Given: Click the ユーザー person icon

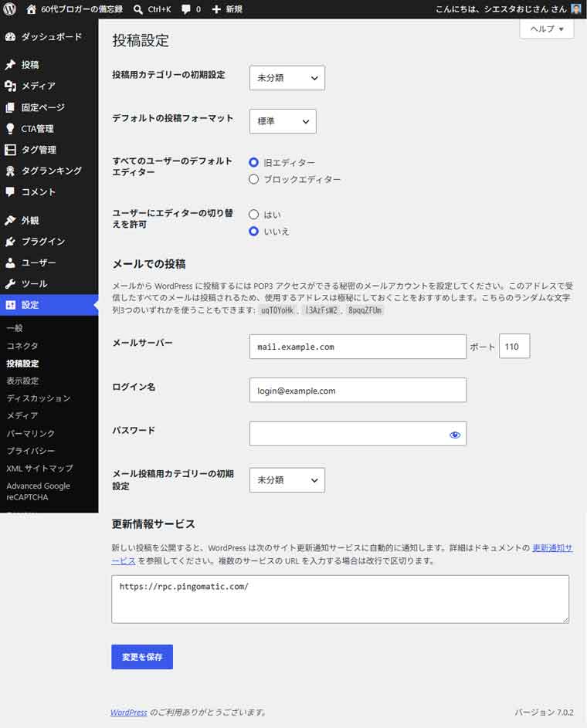Looking at the screenshot, I should tap(10, 262).
